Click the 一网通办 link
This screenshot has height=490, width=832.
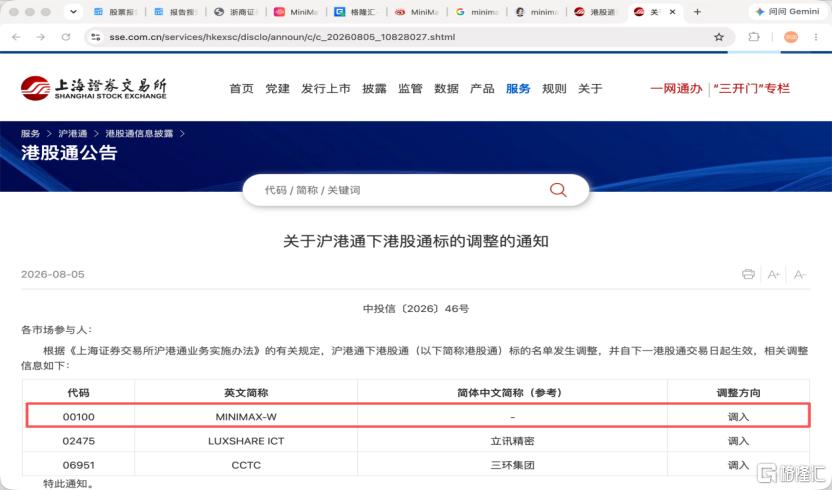click(x=677, y=89)
